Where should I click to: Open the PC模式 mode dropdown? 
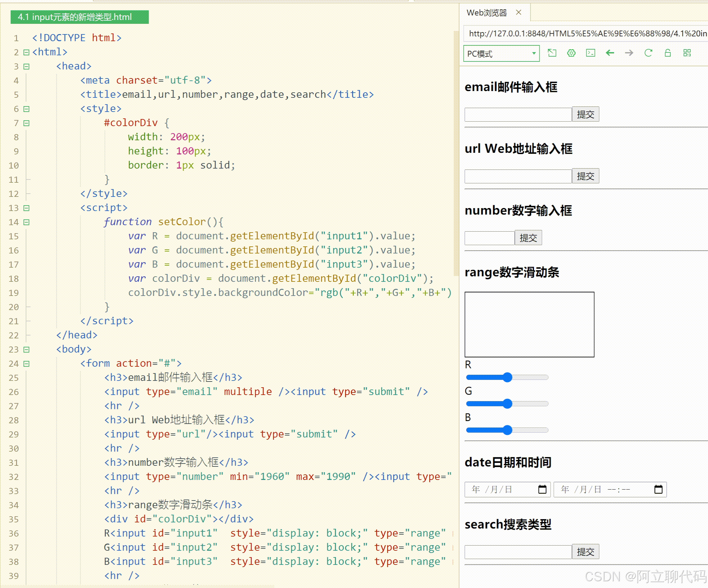pyautogui.click(x=501, y=54)
